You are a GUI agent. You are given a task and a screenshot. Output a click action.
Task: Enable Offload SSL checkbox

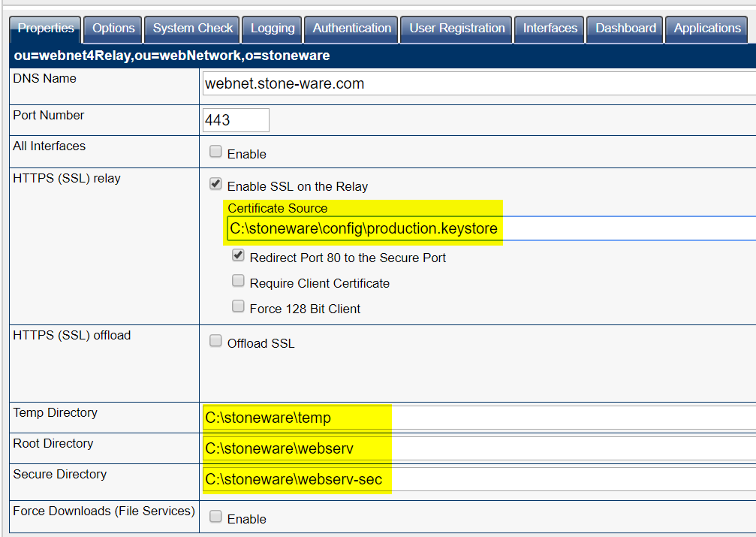click(x=215, y=341)
